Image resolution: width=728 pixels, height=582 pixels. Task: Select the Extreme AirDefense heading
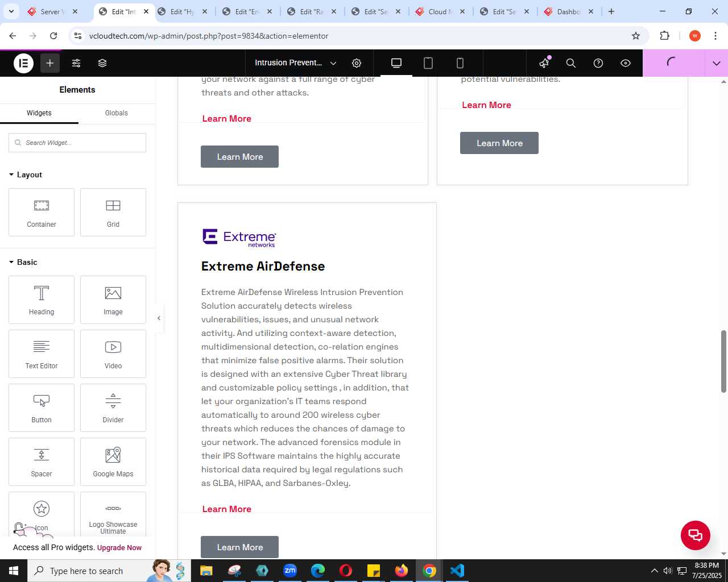pos(263,266)
